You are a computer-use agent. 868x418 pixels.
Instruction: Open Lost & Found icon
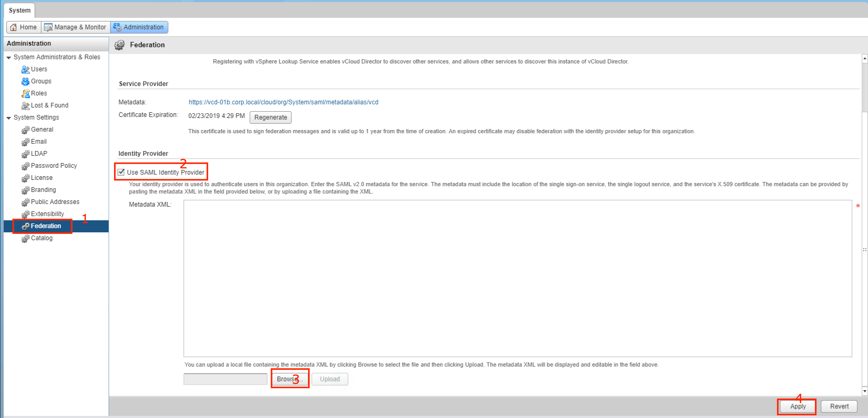(25, 106)
